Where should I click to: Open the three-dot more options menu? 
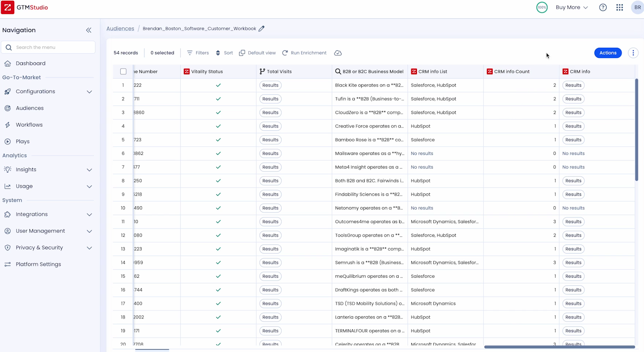click(633, 53)
